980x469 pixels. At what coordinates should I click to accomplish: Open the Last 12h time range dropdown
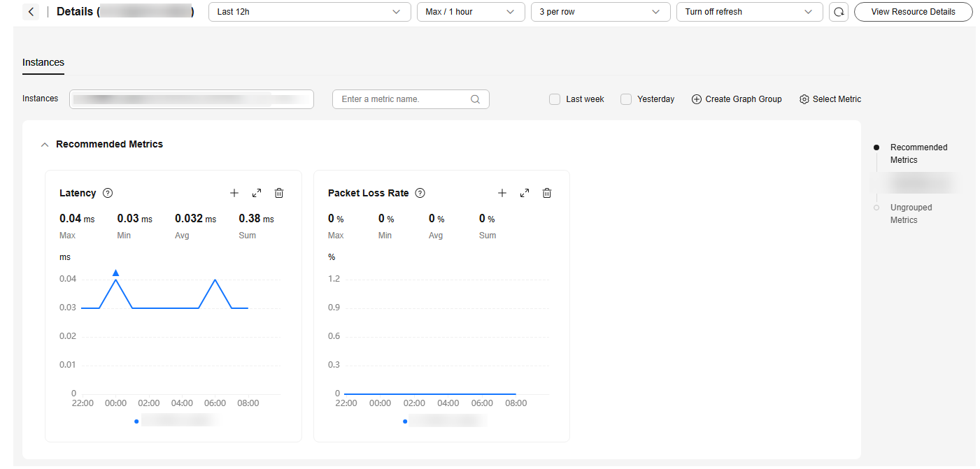pyautogui.click(x=309, y=12)
